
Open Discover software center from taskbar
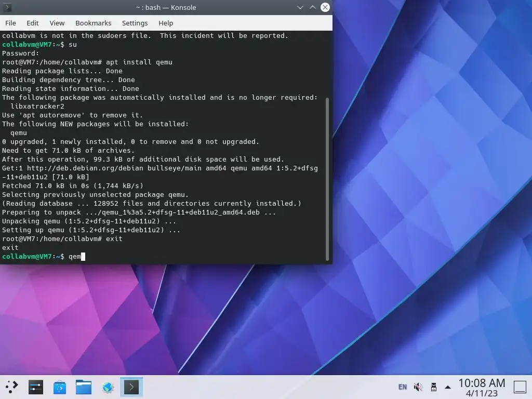(60, 387)
